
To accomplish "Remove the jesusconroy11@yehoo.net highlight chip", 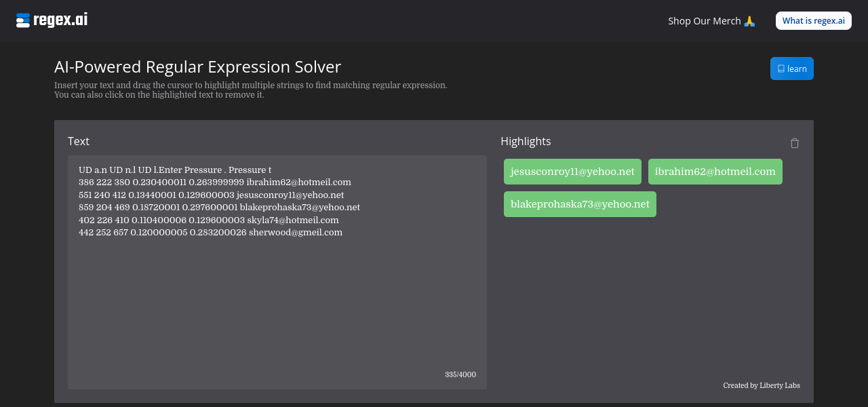I will (x=572, y=172).
